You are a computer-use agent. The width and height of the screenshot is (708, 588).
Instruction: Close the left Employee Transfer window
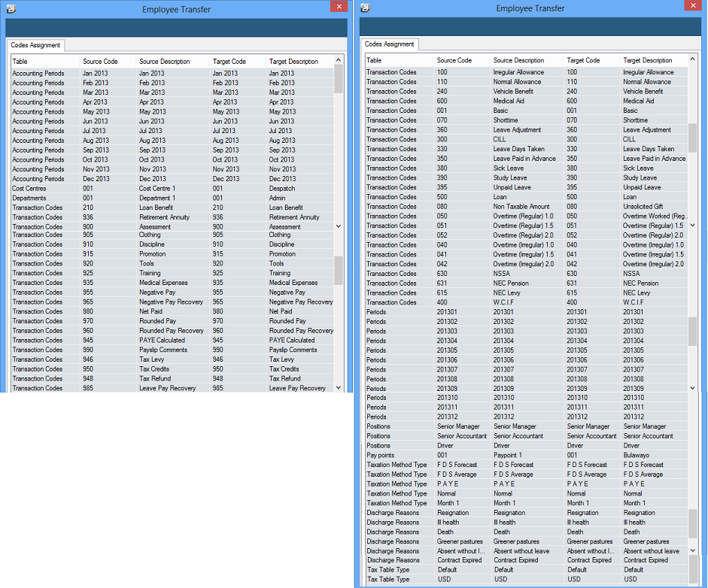pos(339,6)
